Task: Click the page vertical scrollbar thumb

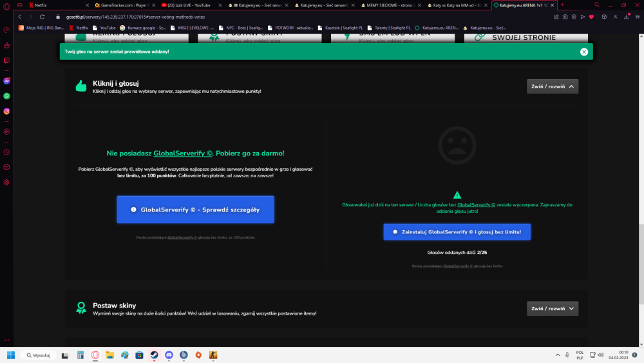Action: pyautogui.click(x=641, y=264)
